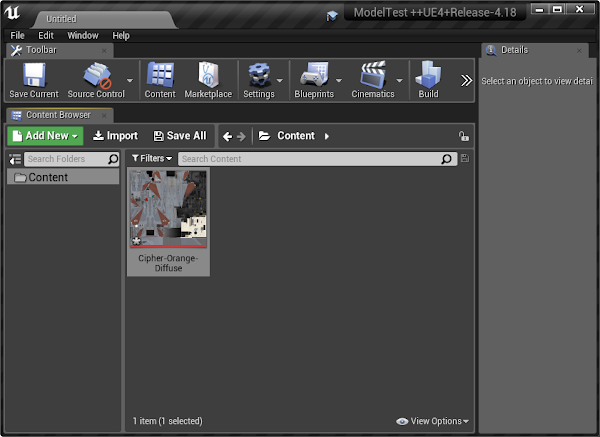
Task: Maximize the editor window
Action: click(x=557, y=9)
